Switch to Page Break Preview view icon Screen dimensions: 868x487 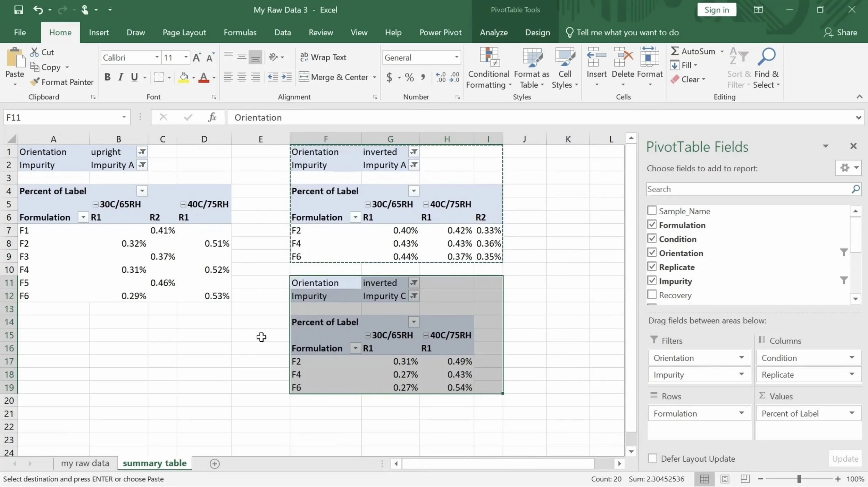(745, 479)
